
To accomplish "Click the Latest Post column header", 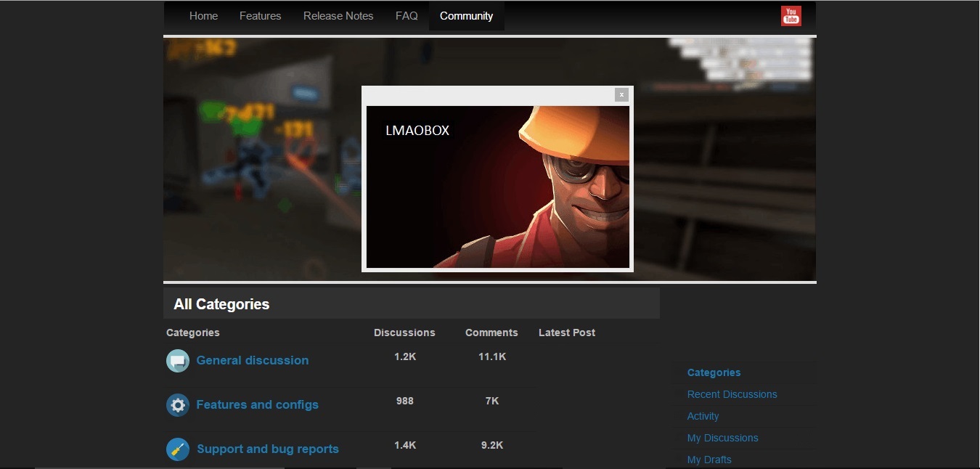I will point(567,333).
